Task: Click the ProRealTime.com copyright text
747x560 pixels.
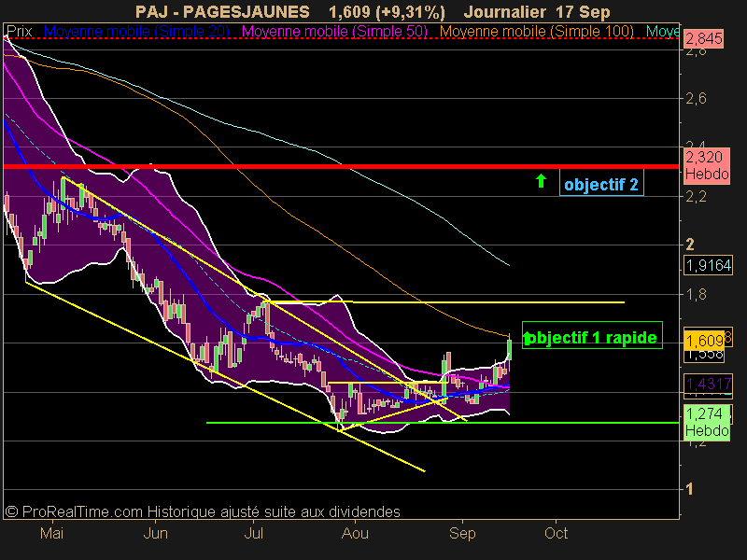Action: 203,511
